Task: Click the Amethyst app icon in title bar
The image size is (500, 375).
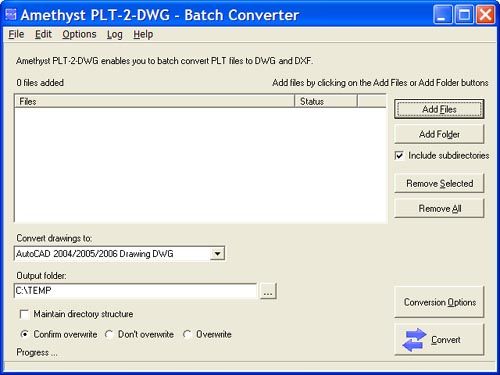Action: [x=11, y=14]
